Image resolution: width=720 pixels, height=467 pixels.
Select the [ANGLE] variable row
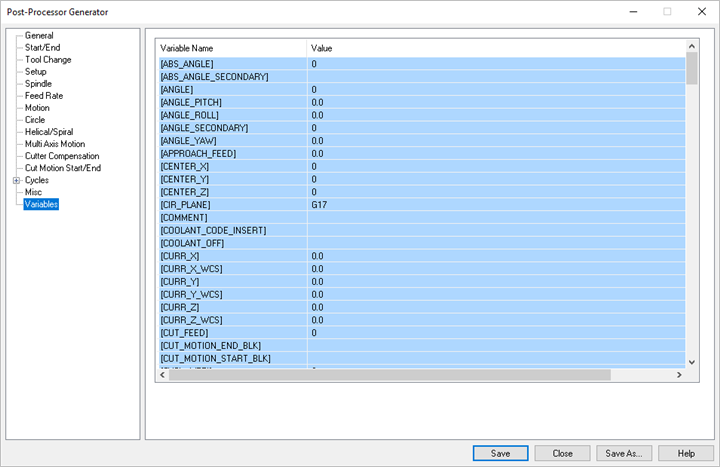click(x=422, y=90)
